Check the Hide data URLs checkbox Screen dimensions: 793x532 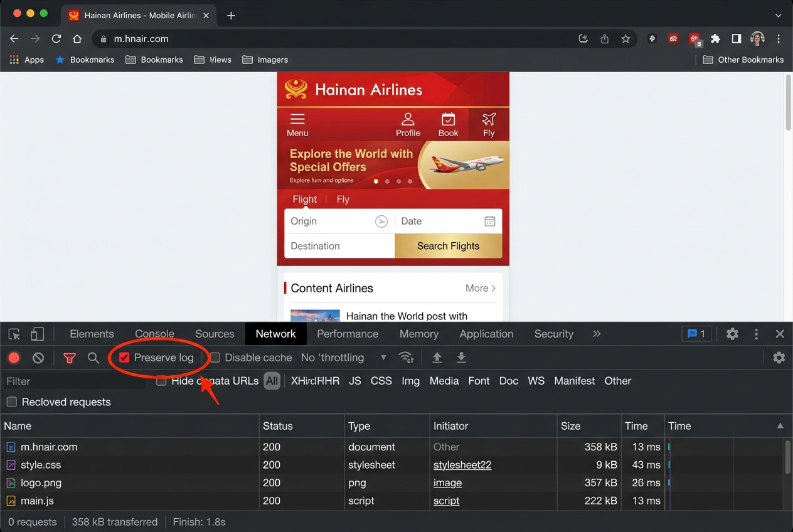tap(161, 381)
